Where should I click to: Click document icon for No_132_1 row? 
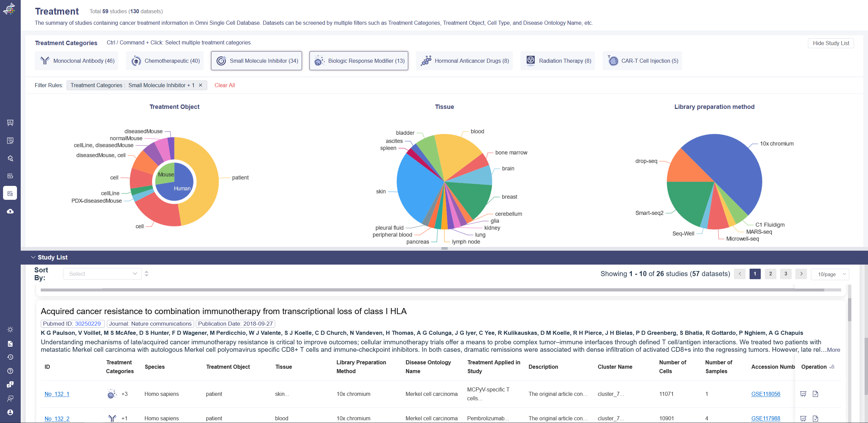coord(815,394)
